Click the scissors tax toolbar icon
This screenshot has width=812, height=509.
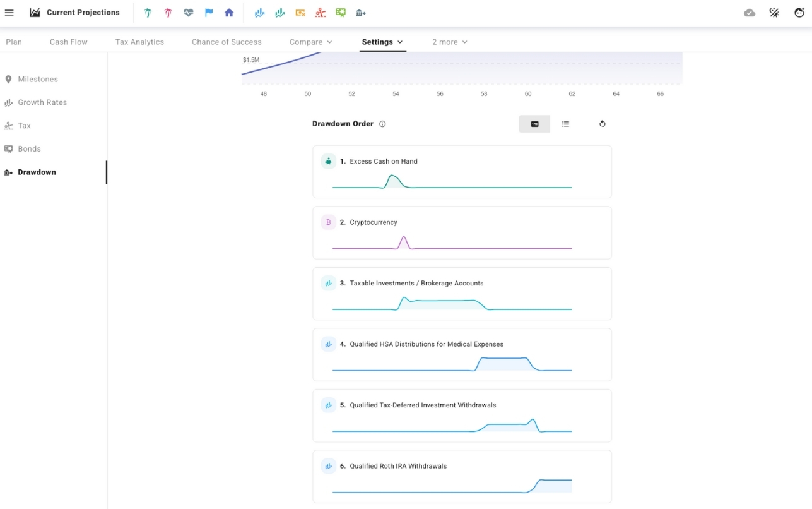(x=321, y=12)
